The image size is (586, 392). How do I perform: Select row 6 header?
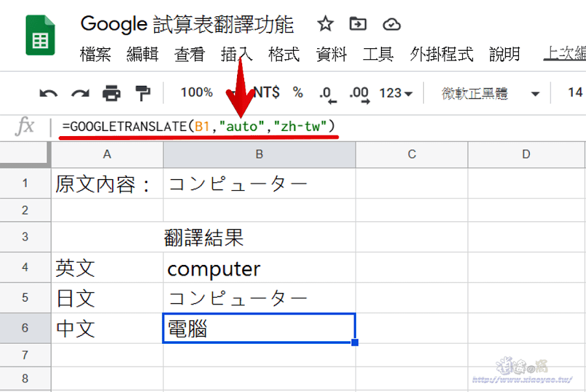[25, 328]
